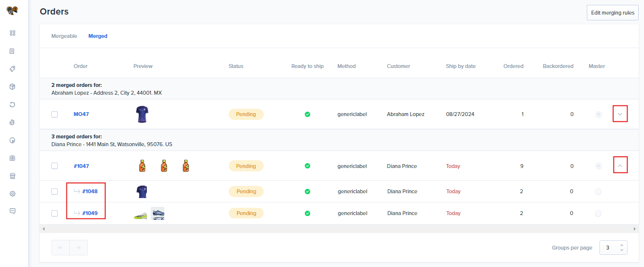Click the Edit merging rules button

[x=613, y=13]
